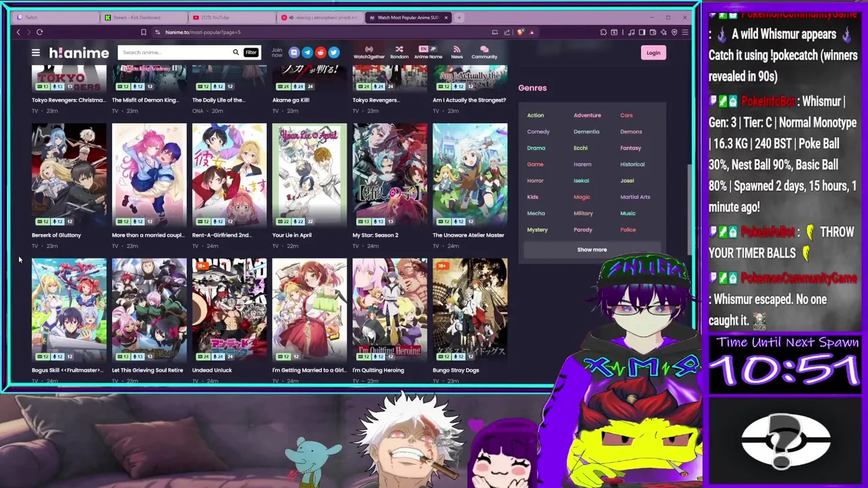Switch to the YouTube tab
Image resolution: width=868 pixels, height=488 pixels.
click(232, 18)
